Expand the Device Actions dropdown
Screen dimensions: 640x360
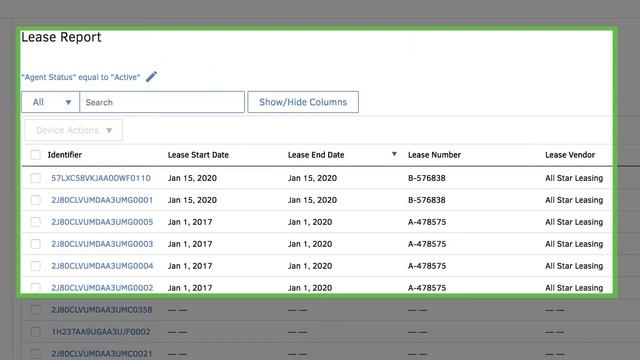coord(73,130)
